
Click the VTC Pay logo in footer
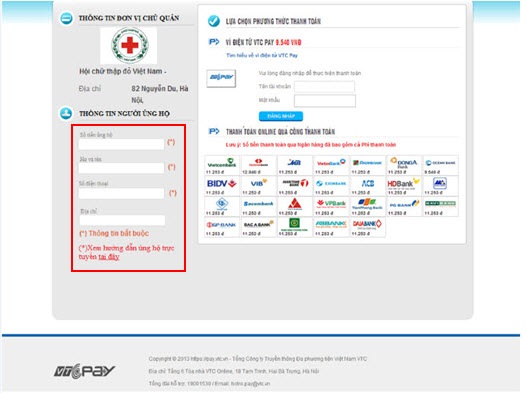[84, 371]
